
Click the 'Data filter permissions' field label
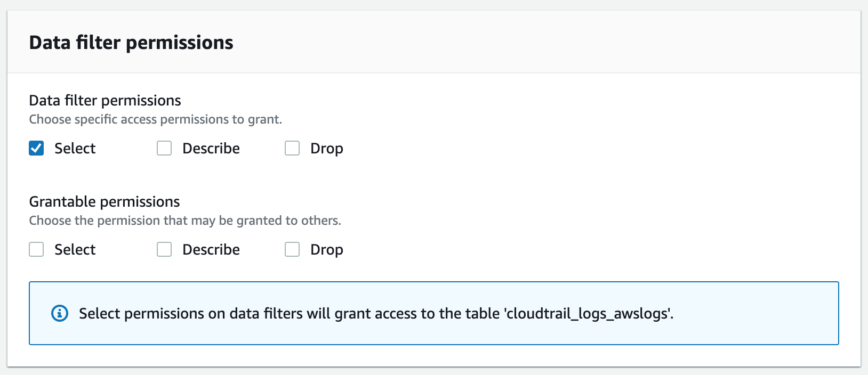coord(105,101)
